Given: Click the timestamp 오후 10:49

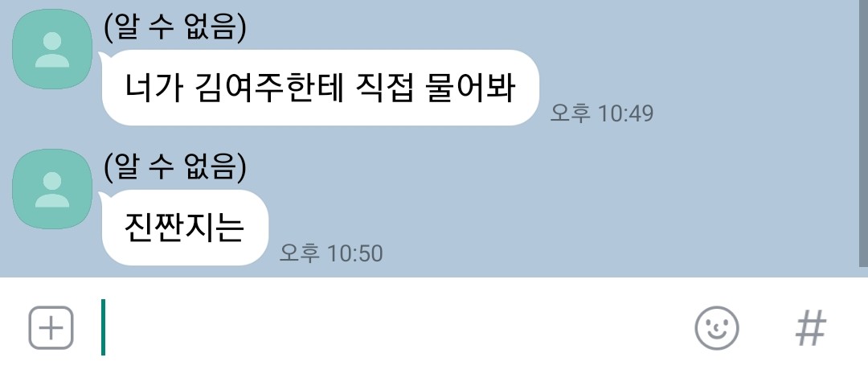Looking at the screenshot, I should pos(602,113).
